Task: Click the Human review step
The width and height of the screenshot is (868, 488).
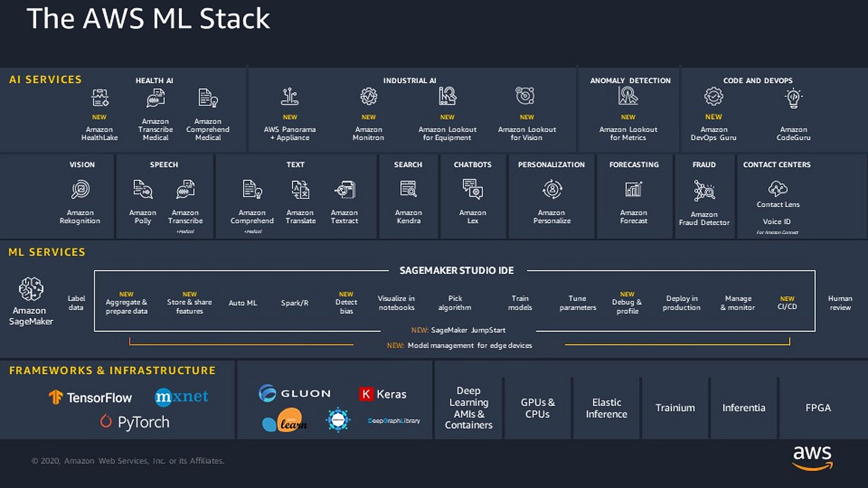Action: [x=840, y=303]
